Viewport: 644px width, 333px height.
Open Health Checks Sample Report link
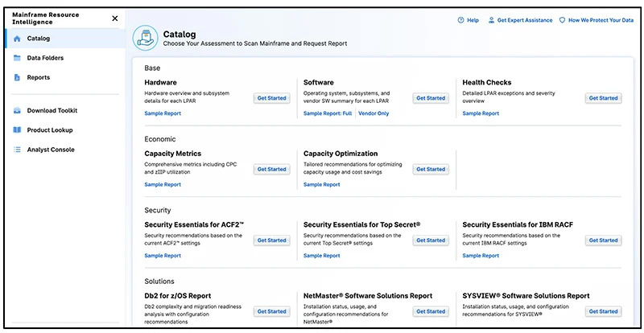[481, 113]
